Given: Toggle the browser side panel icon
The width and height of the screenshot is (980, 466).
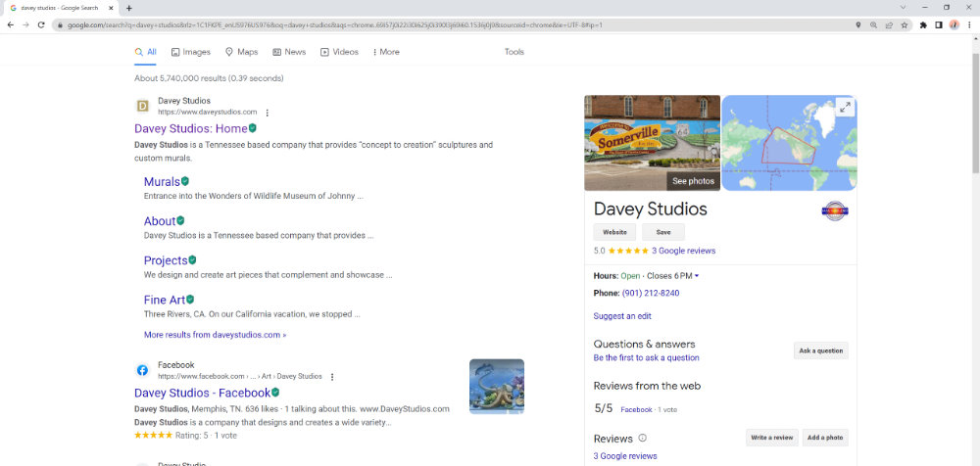Looking at the screenshot, I should tap(938, 25).
